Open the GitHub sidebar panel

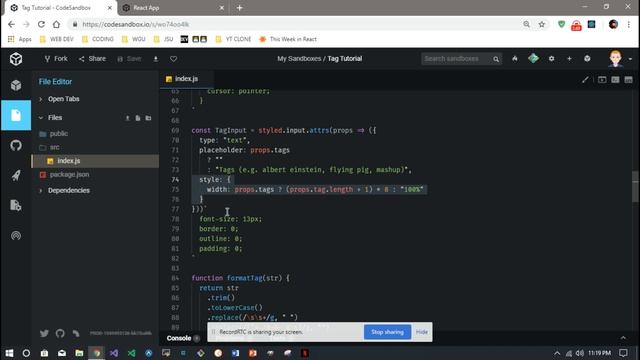16,145
